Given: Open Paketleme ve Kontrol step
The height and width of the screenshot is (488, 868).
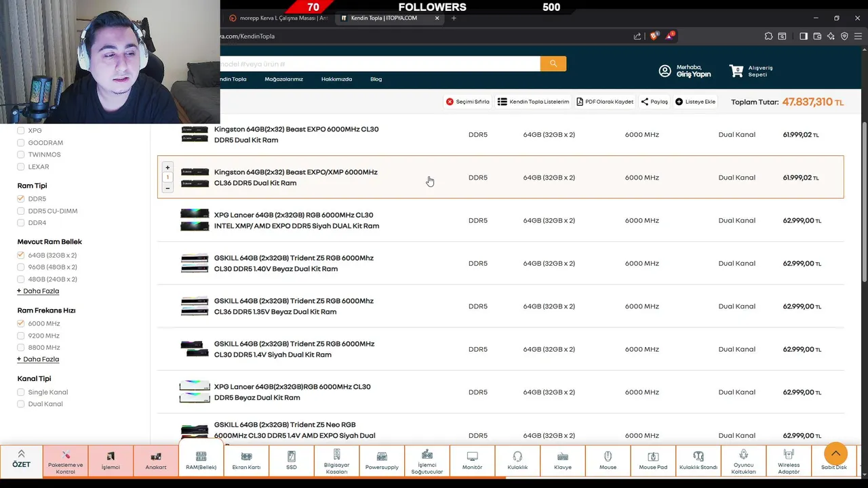Looking at the screenshot, I should (x=65, y=461).
